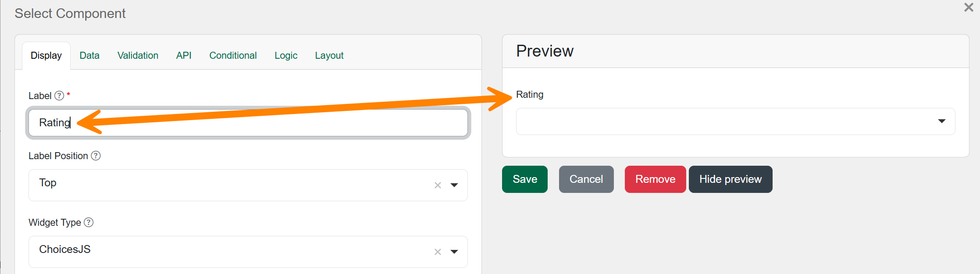Click the Label help question-mark icon
Viewport: 980px width, 274px height.
pyautogui.click(x=59, y=96)
